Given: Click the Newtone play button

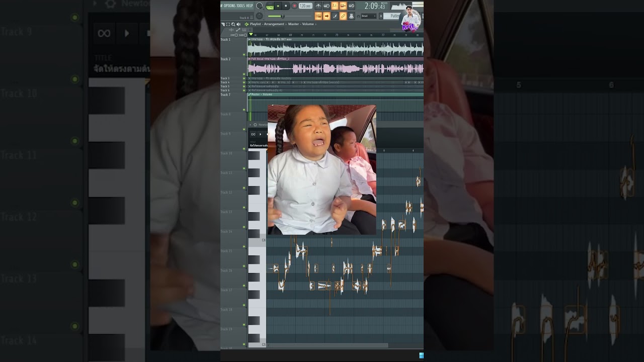Looking at the screenshot, I should coord(261,134).
